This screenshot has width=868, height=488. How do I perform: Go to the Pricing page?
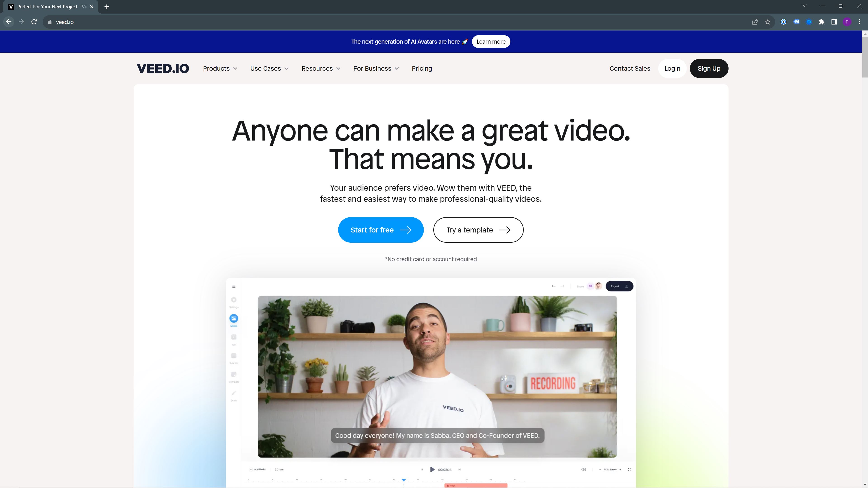[x=422, y=68]
